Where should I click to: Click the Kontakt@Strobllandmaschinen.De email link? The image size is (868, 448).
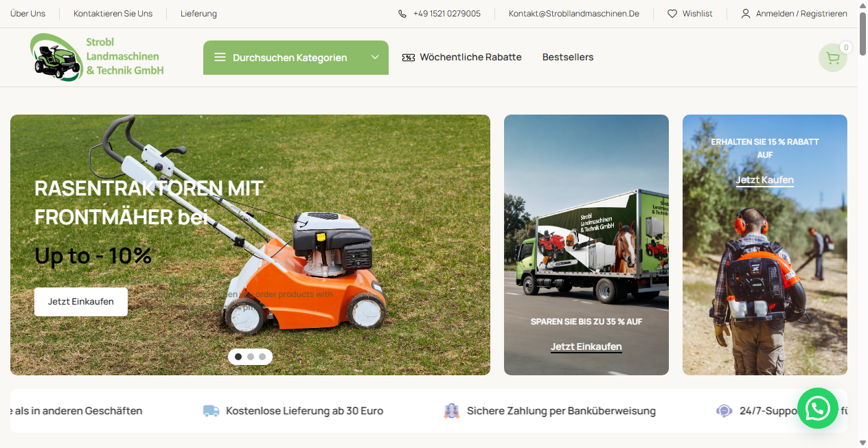click(573, 14)
